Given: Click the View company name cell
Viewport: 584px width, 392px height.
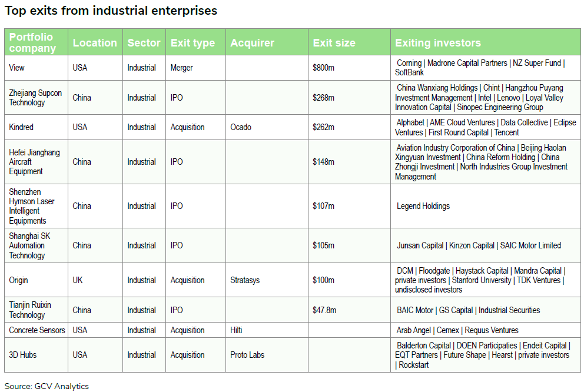Looking at the screenshot, I should pos(17,68).
